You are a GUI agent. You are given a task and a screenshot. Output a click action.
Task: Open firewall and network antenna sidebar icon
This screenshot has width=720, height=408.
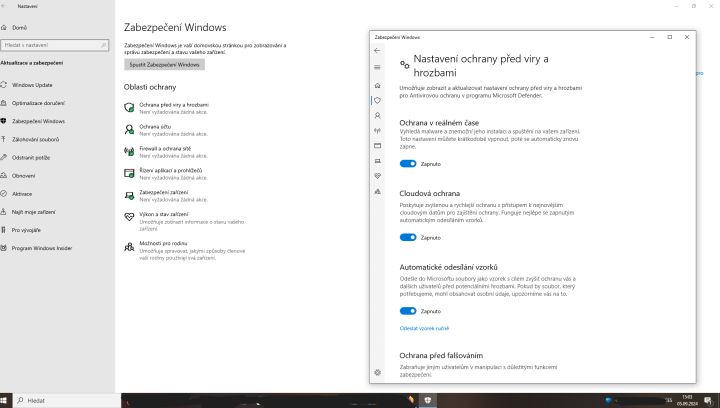pos(377,131)
